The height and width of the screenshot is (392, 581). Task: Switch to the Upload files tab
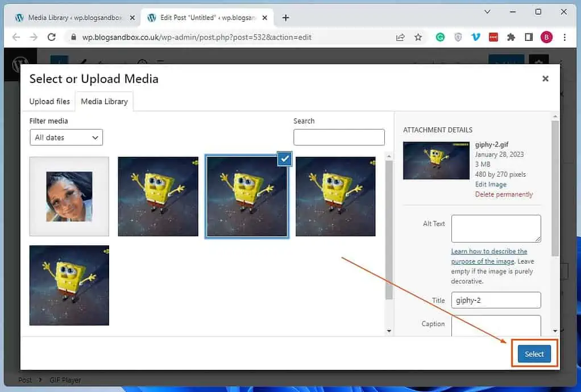point(49,101)
